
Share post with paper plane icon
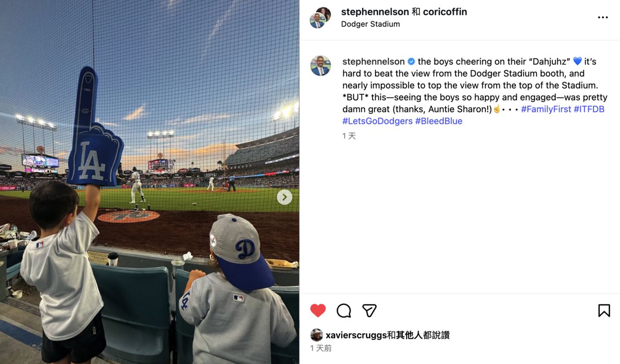(x=370, y=311)
